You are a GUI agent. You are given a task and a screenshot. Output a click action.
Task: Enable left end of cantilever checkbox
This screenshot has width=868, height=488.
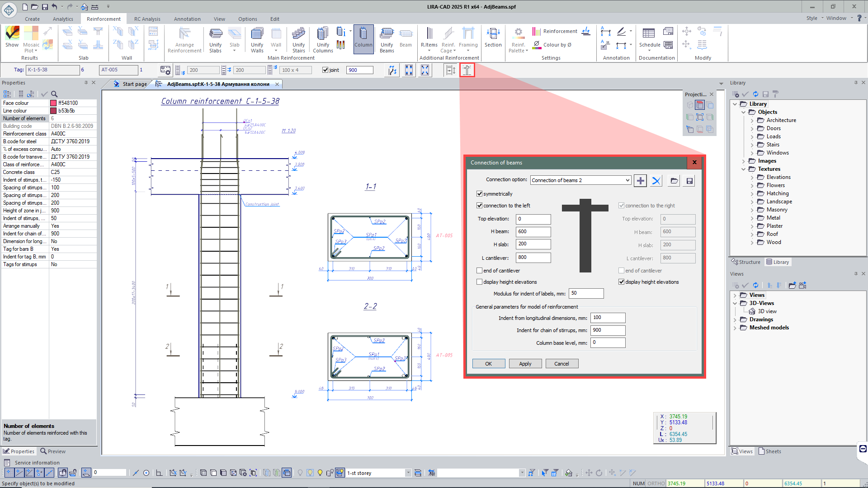479,271
